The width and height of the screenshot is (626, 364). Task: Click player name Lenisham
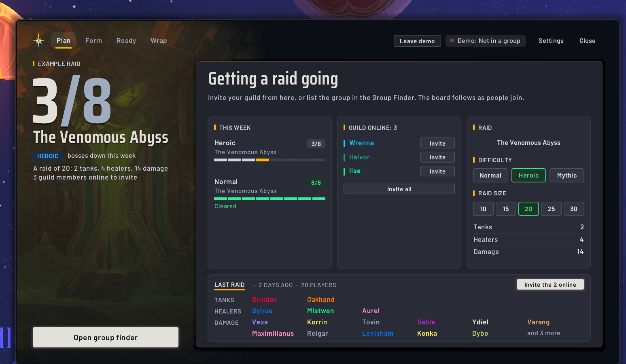378,333
